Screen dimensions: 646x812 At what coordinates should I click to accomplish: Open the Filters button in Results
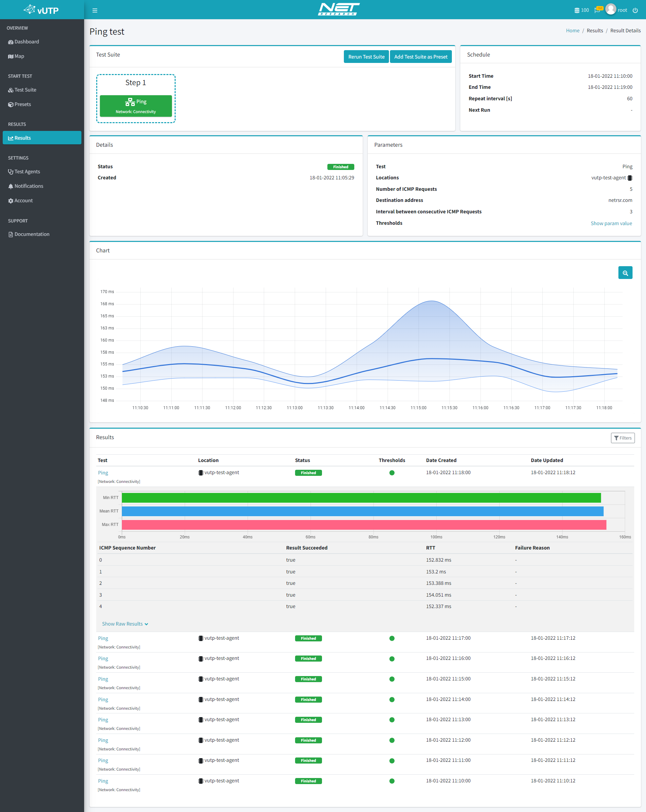(622, 438)
